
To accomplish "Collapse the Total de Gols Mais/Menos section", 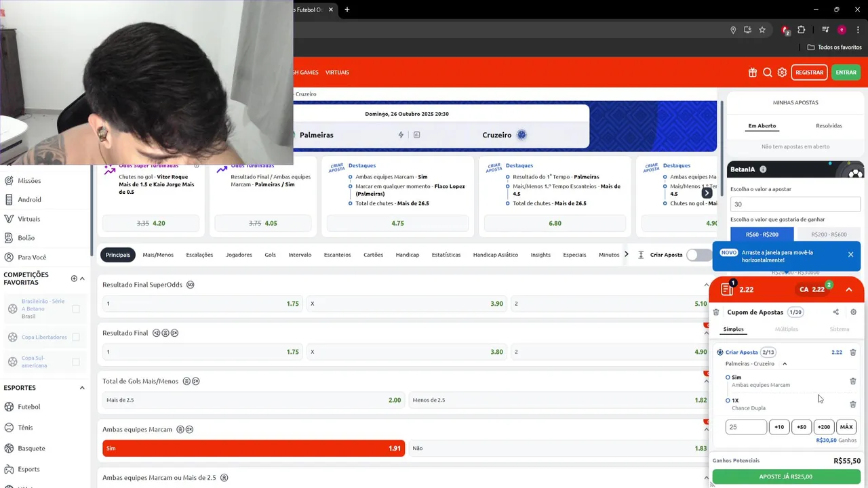I will (x=706, y=381).
